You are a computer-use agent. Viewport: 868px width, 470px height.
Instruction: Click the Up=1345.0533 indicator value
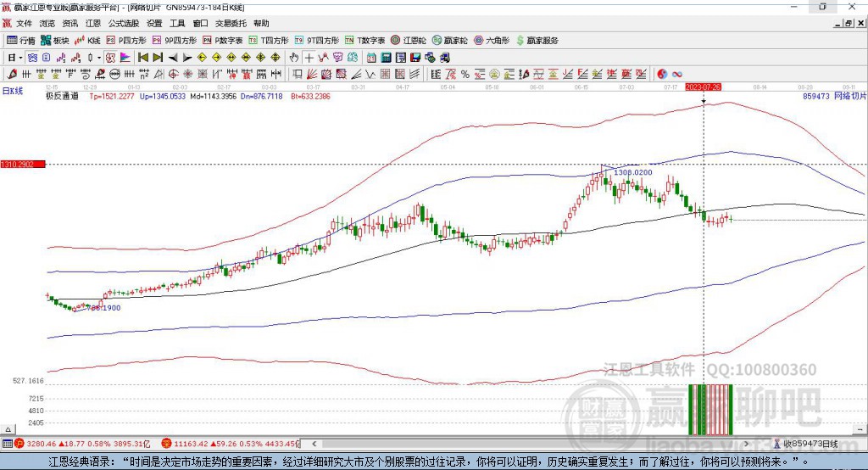pos(162,96)
